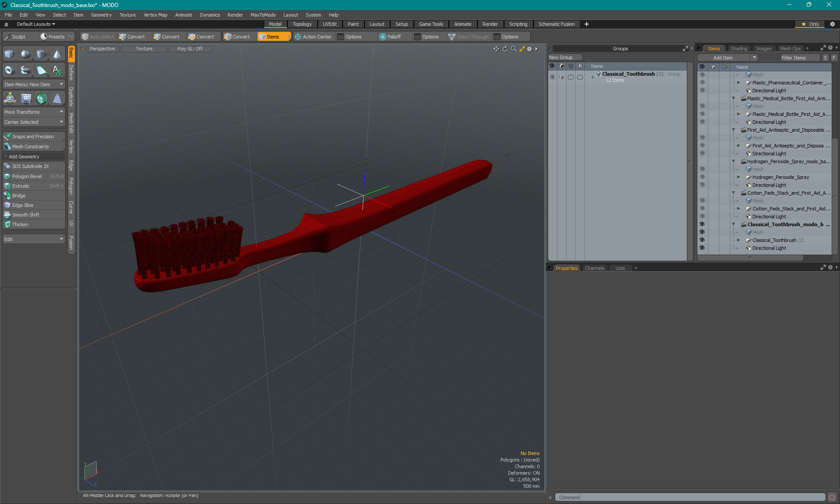Toggle visibility of Hydrogen_Peroxide_Spray item

(702, 177)
